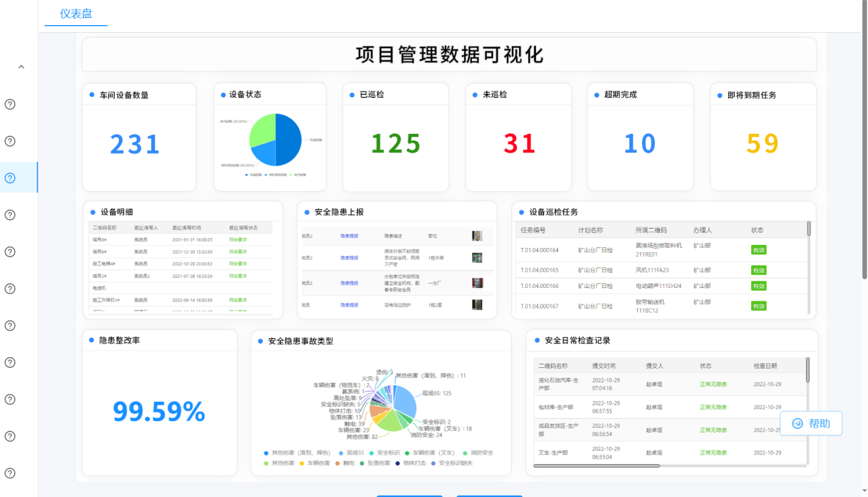The image size is (868, 497).
Task: Click the 最近填写时间 column header
Action: (186, 228)
